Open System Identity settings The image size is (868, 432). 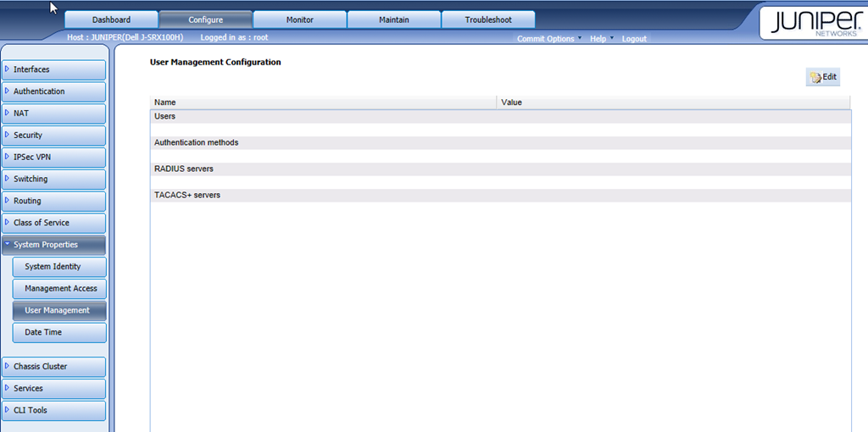[59, 267]
